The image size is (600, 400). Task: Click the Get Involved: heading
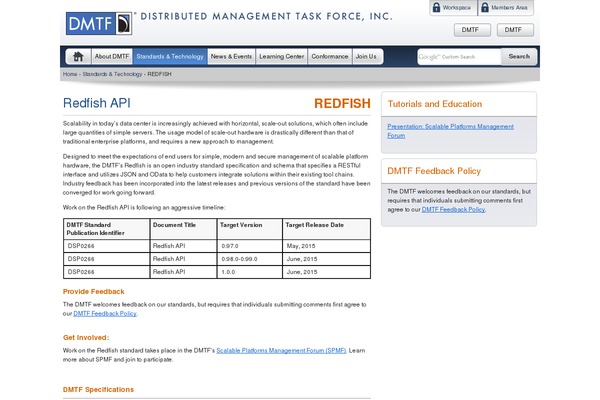(x=86, y=338)
